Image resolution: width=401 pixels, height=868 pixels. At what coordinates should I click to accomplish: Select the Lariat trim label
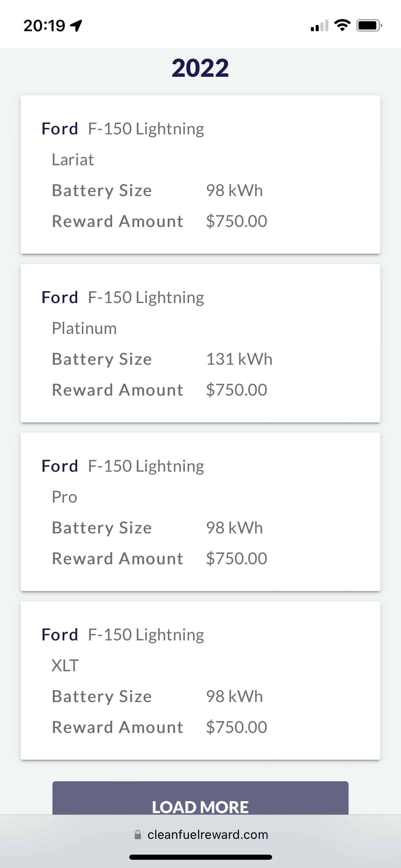tap(73, 160)
